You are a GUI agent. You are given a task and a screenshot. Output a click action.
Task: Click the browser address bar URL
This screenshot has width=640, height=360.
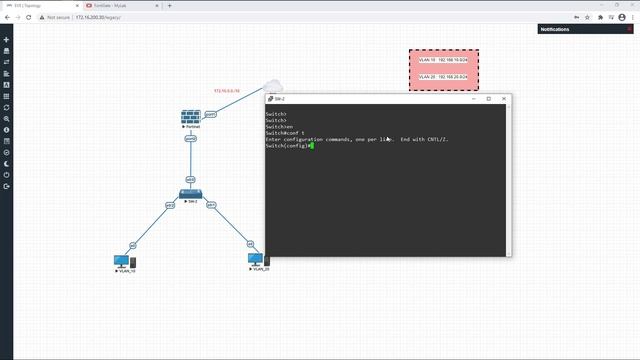[x=98, y=18]
